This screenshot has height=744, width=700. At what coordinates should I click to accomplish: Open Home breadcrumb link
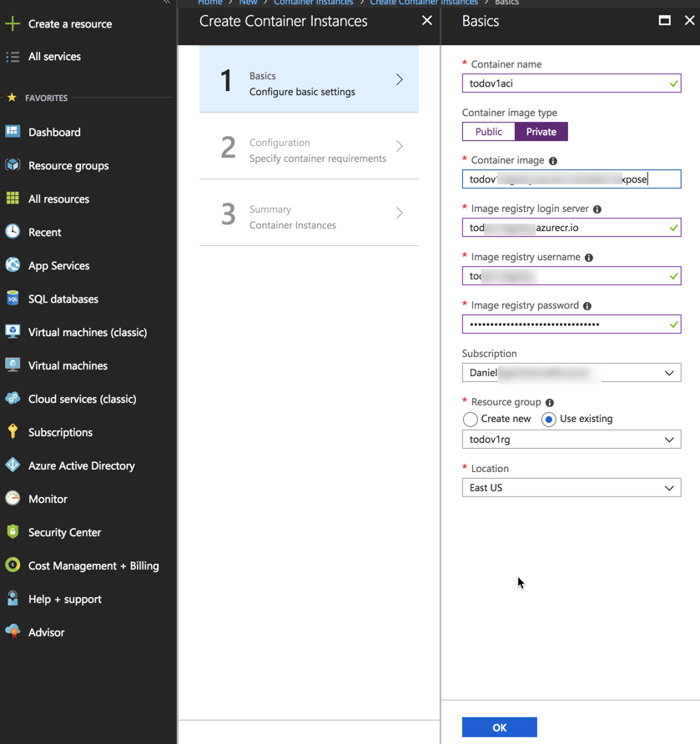click(x=209, y=3)
